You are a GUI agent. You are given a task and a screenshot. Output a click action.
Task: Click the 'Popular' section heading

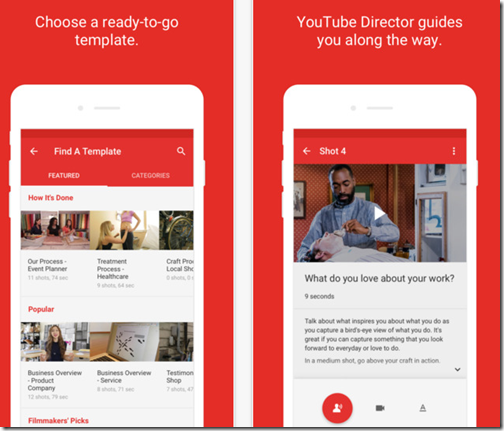click(x=41, y=309)
